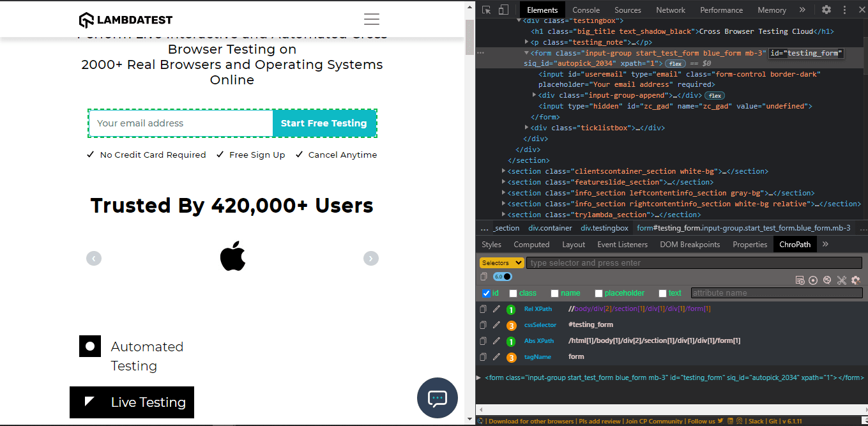Uncheck the id checkbox in ChroPath
The width and height of the screenshot is (868, 426).
point(486,293)
